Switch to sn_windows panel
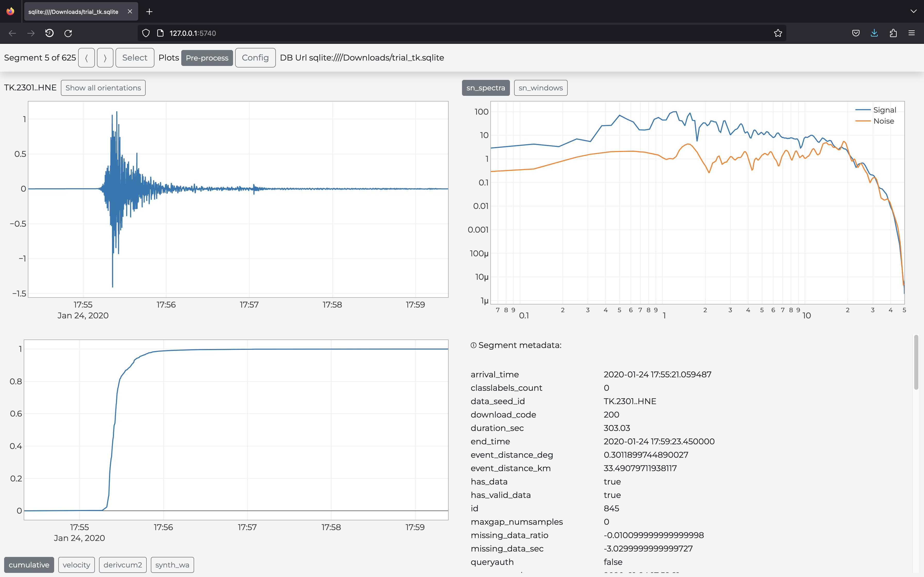 (540, 87)
